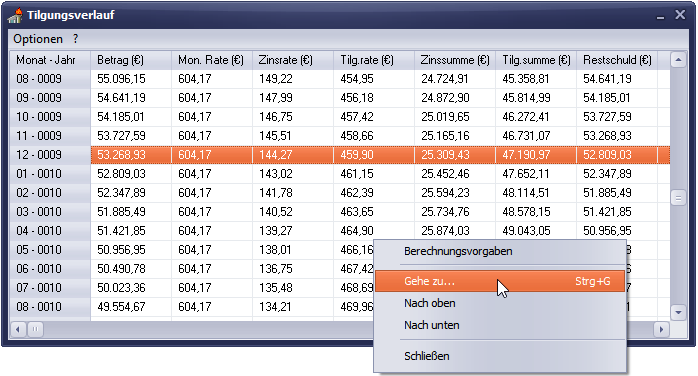Click the Betrag (€) column header
698x376 pixels.
(131, 60)
